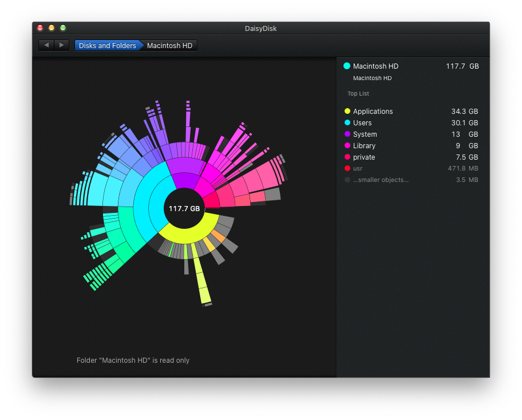Go back with the left arrow button
Screen dimensions: 522x420
(x=46, y=45)
